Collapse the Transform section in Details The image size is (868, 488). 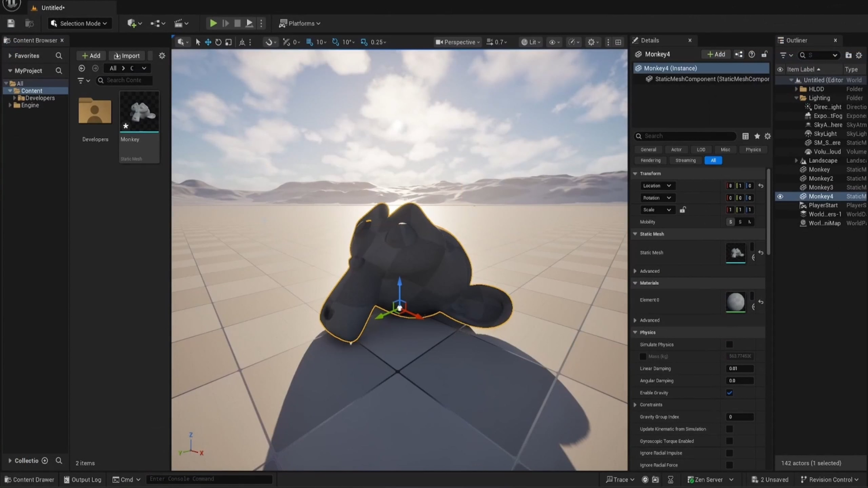635,174
